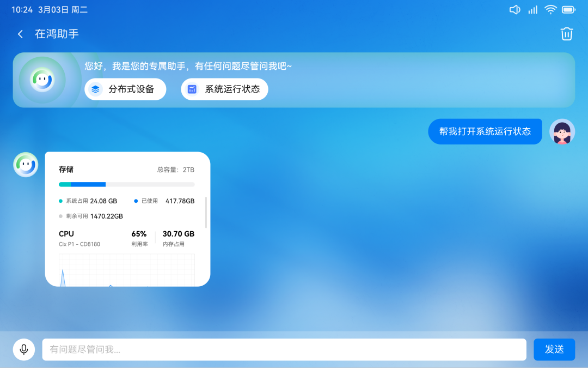Tap the back arrow beside 在鸿助手
Screen dimensions: 588x368
20,34
